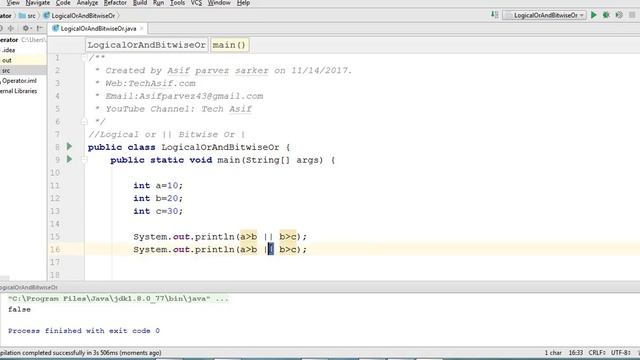Click the run gutter arrow on line 9

click(x=69, y=159)
